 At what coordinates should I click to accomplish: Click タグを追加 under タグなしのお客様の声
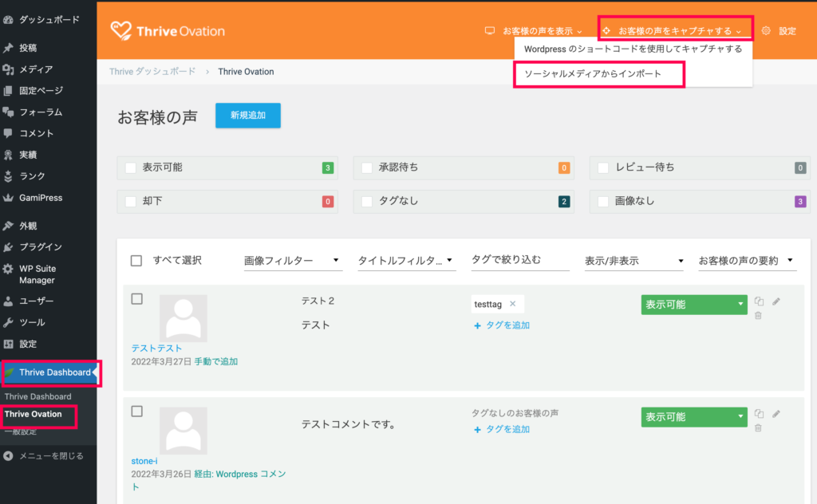tap(502, 430)
